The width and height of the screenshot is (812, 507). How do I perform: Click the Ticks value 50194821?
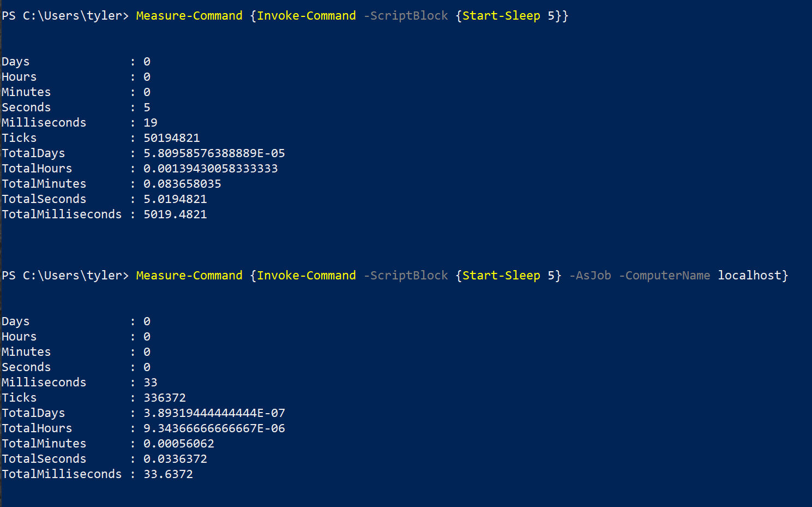pos(172,138)
